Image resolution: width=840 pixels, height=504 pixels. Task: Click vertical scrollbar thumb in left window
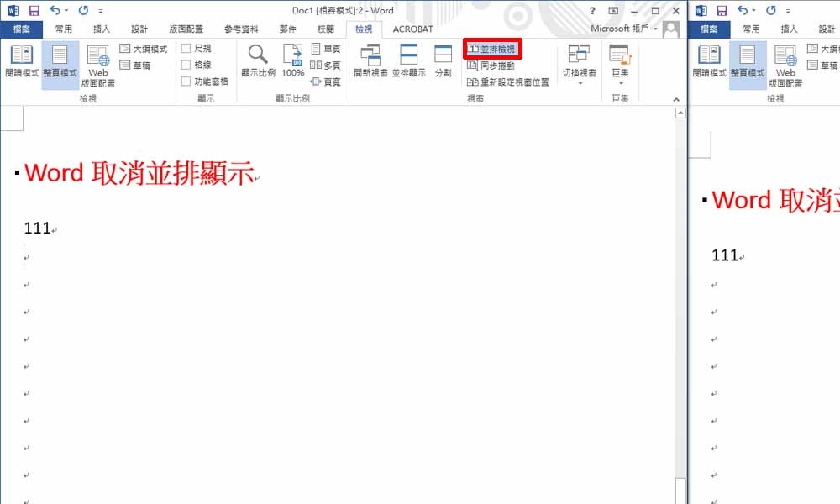[x=680, y=490]
